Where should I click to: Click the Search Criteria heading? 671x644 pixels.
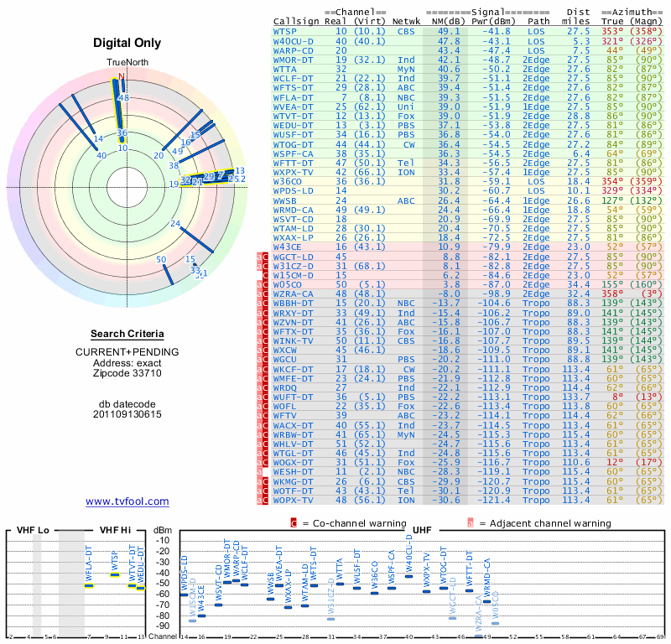(x=127, y=334)
